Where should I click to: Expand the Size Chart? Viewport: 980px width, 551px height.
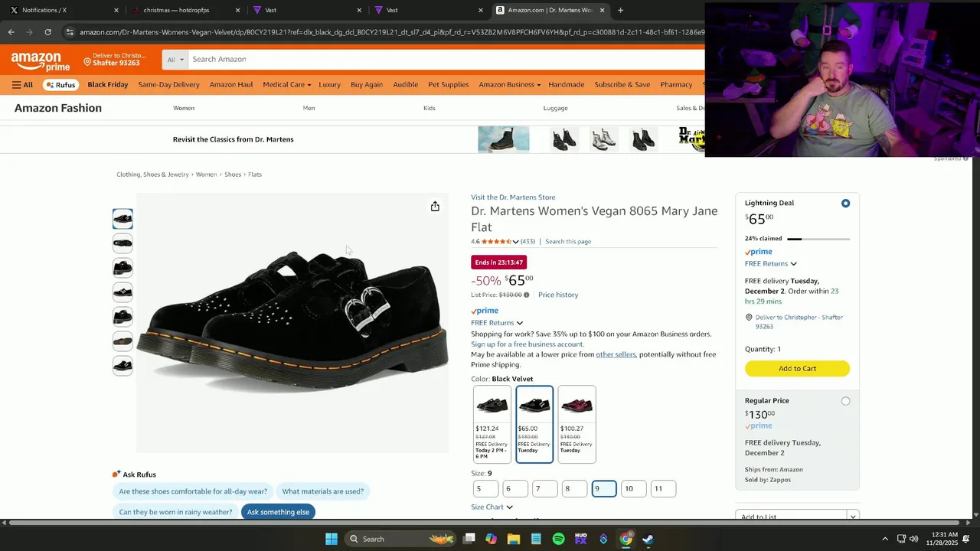pyautogui.click(x=492, y=507)
